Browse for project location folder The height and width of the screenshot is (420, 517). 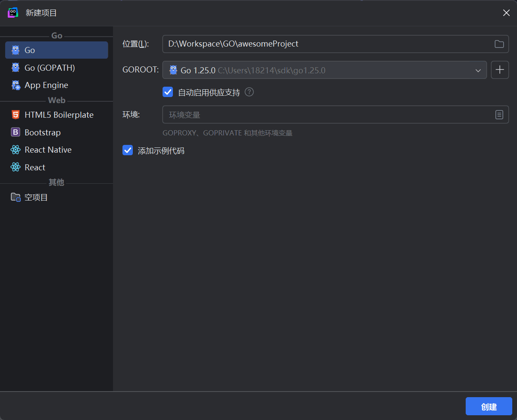coord(499,44)
